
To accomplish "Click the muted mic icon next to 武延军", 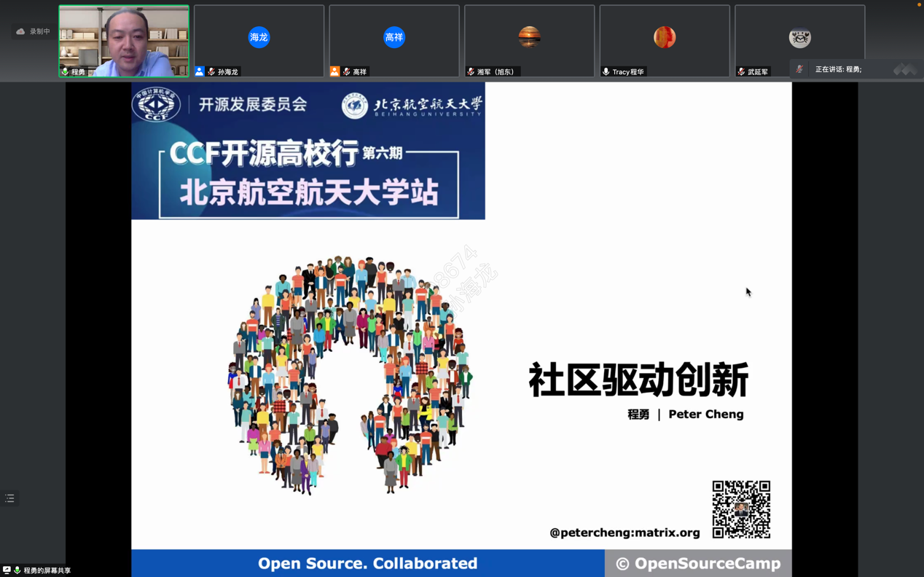I will pyautogui.click(x=741, y=72).
